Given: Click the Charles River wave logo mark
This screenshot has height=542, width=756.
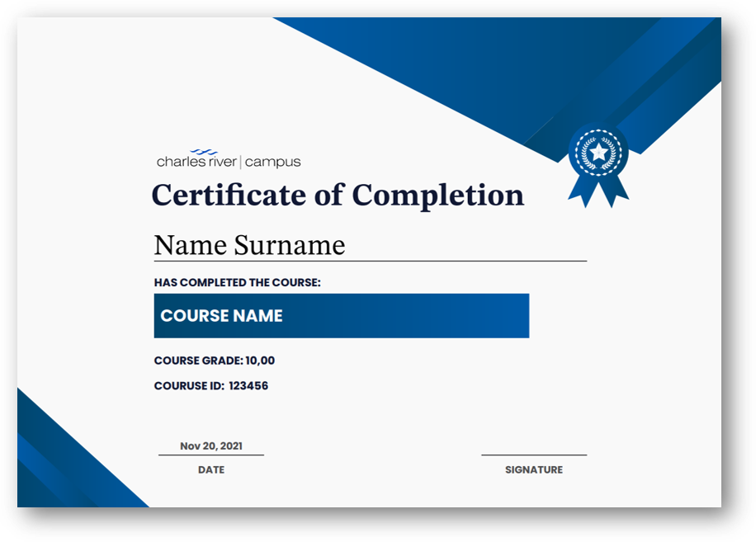Looking at the screenshot, I should [x=204, y=152].
